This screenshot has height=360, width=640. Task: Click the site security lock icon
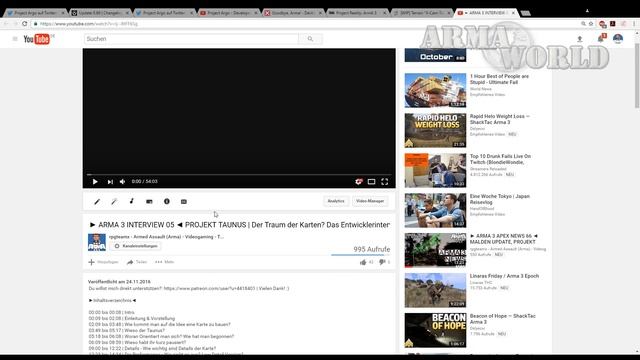(x=36, y=24)
